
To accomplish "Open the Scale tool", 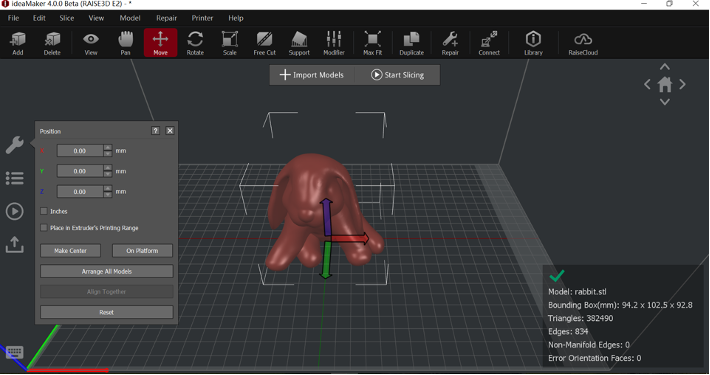I will (x=230, y=43).
